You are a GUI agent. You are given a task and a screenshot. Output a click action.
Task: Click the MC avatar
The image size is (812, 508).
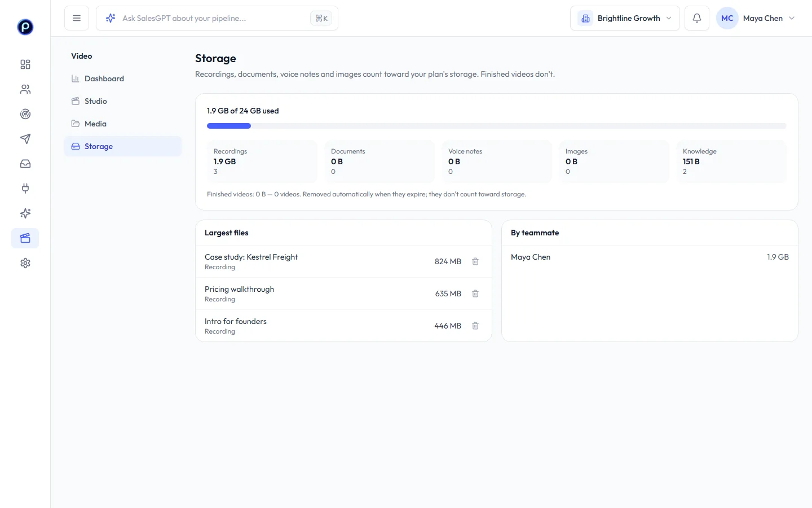click(x=727, y=18)
